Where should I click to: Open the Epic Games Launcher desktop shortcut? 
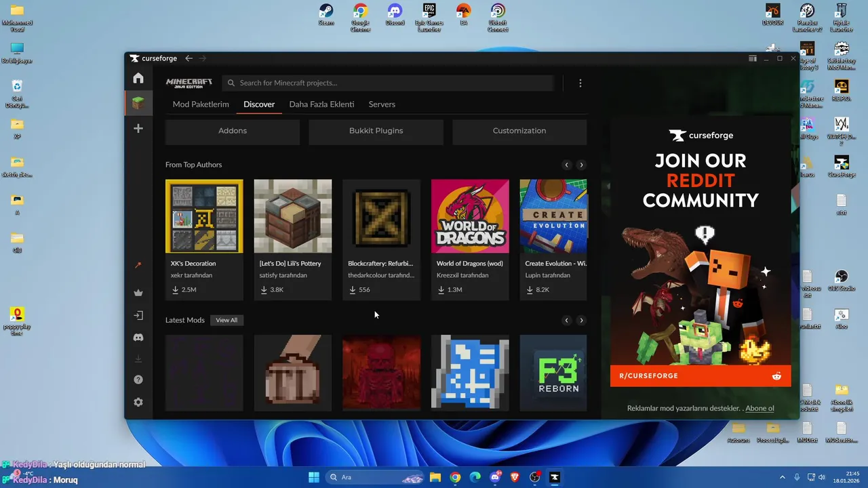[x=429, y=18]
